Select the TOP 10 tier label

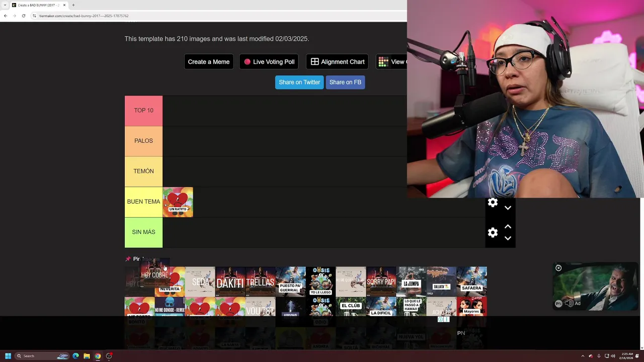[x=143, y=111]
